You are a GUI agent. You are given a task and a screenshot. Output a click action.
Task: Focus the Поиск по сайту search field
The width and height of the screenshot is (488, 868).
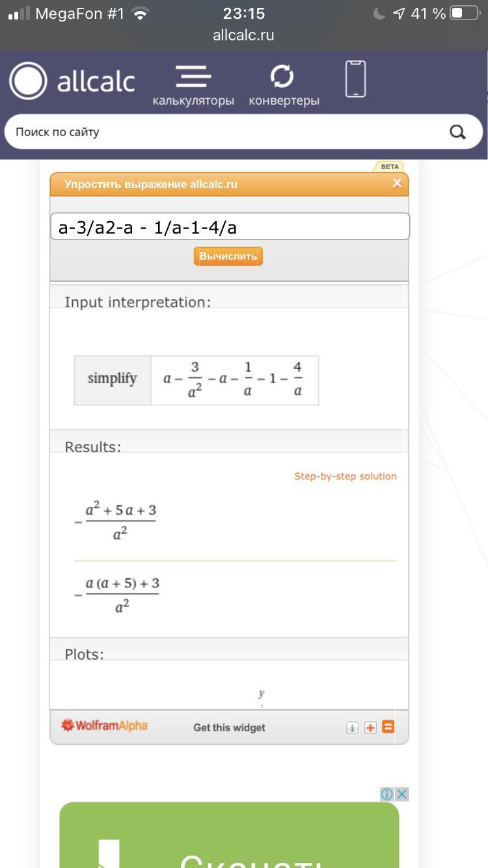pos(221,132)
